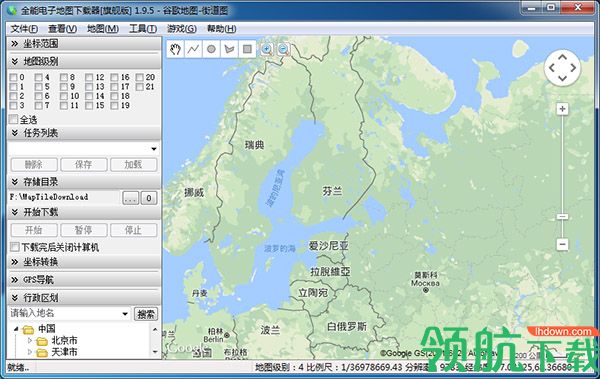Click the '0' button beside storage path
This screenshot has width=600, height=379.
coord(149,198)
